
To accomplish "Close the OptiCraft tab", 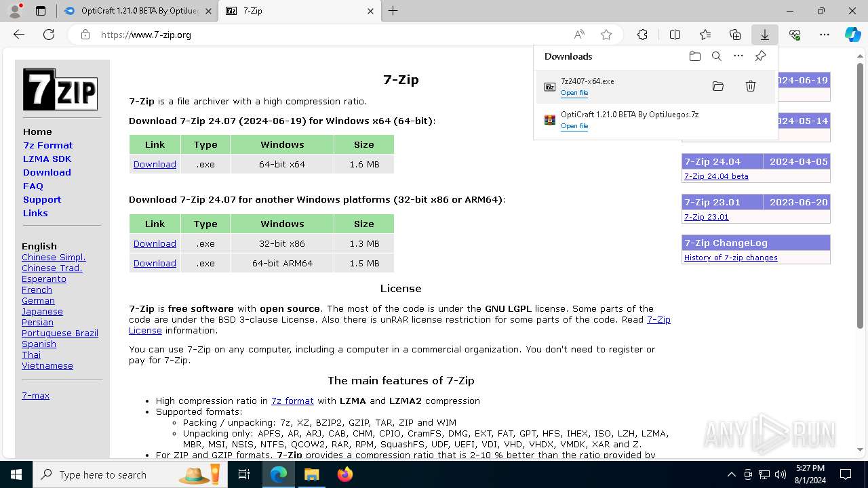I will [x=208, y=11].
